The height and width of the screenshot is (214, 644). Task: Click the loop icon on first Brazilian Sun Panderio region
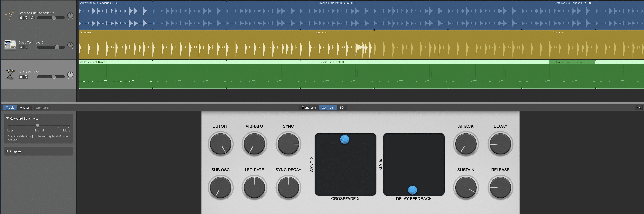tap(116, 3)
